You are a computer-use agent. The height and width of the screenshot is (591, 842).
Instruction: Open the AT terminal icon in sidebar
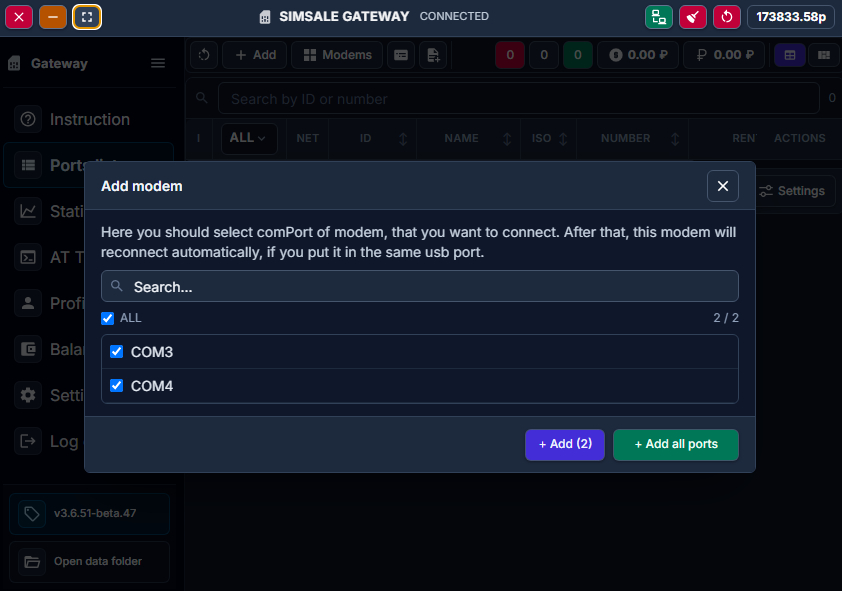[28, 257]
